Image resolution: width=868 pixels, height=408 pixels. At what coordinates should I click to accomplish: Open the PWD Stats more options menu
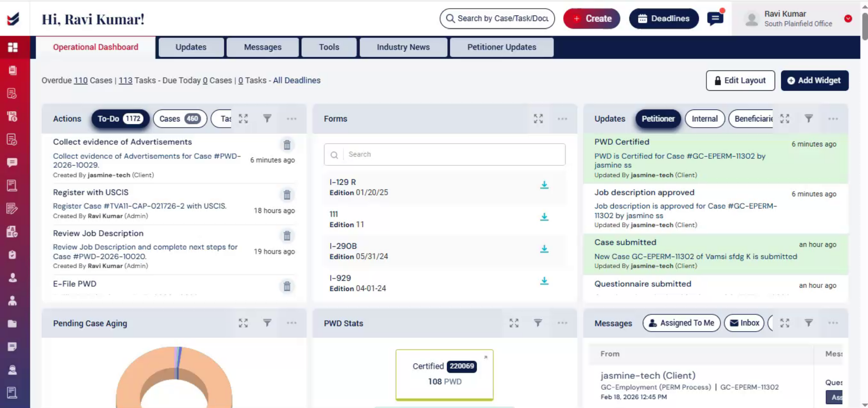click(562, 323)
